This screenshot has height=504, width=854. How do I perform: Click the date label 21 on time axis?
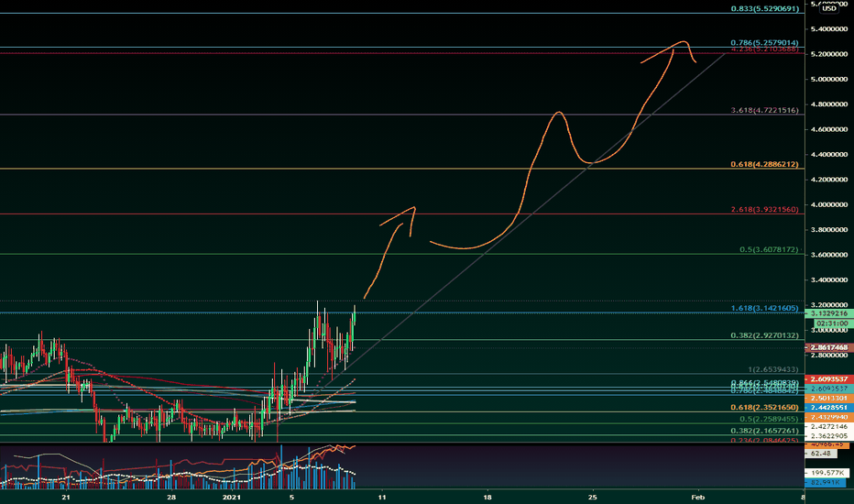[x=66, y=497]
